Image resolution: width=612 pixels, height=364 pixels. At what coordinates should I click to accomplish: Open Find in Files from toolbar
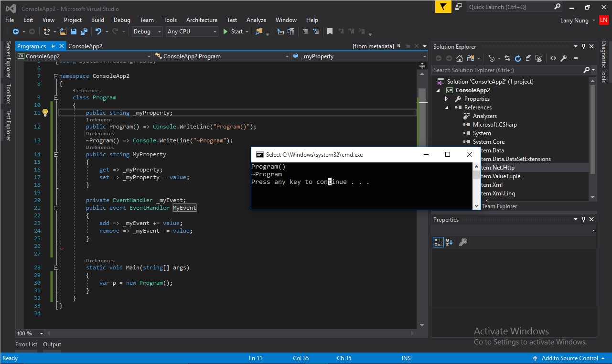click(258, 32)
